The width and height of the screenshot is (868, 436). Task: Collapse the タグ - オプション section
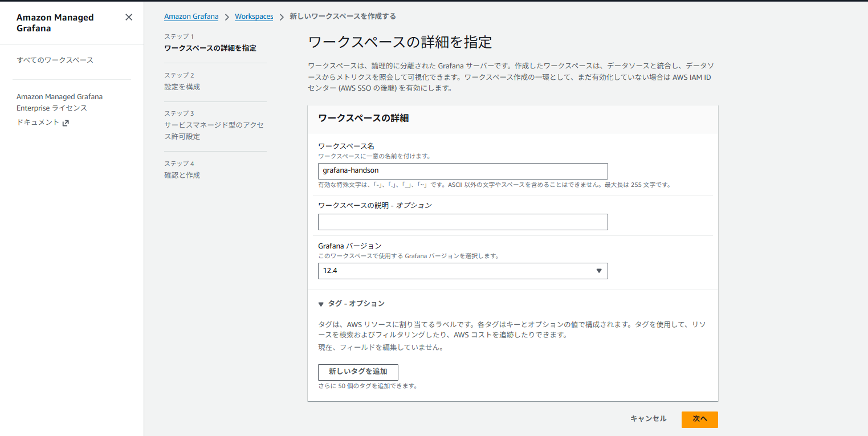(352, 303)
